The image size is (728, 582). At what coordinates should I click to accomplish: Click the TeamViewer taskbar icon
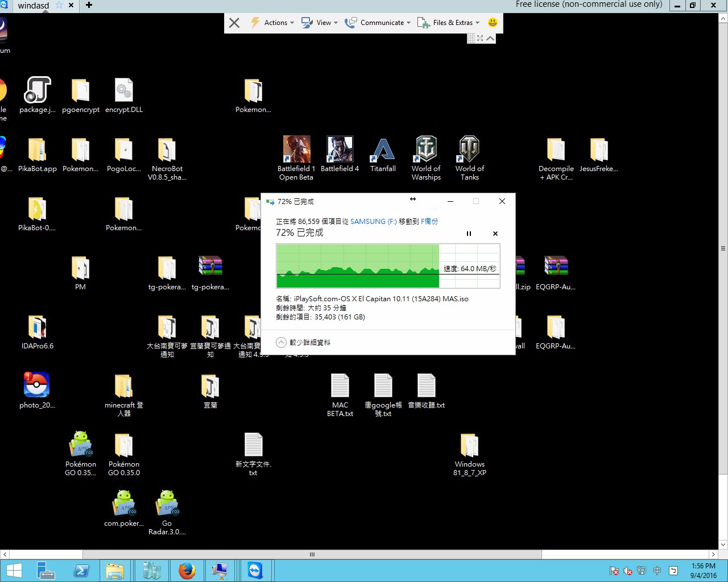click(x=255, y=570)
